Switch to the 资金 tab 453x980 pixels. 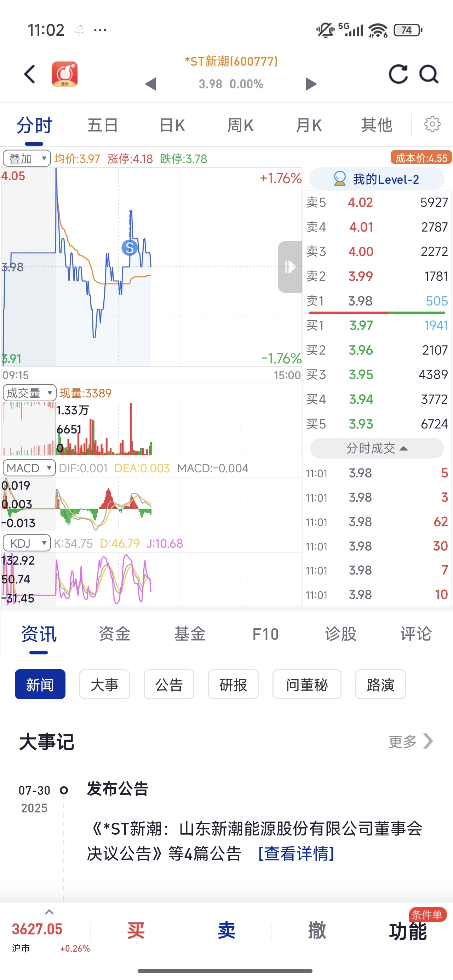(114, 634)
